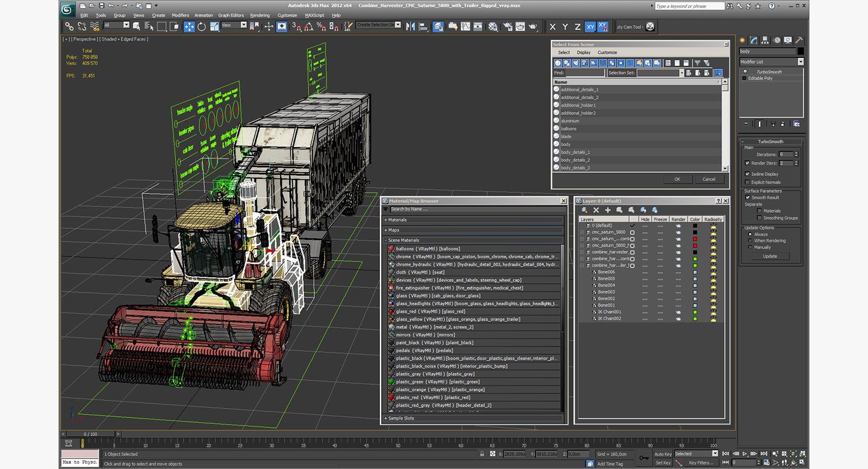The width and height of the screenshot is (868, 469).
Task: Open the View reference coordinate dropdown
Action: pyautogui.click(x=234, y=25)
